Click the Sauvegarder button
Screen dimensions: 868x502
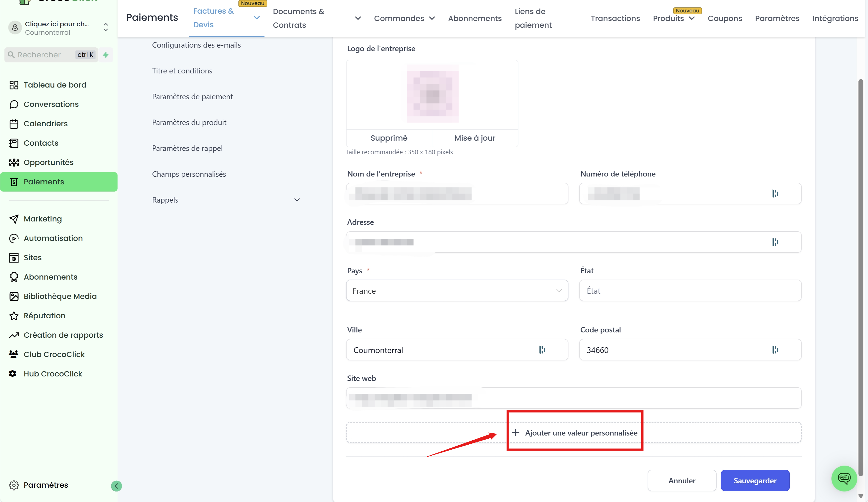coord(755,481)
